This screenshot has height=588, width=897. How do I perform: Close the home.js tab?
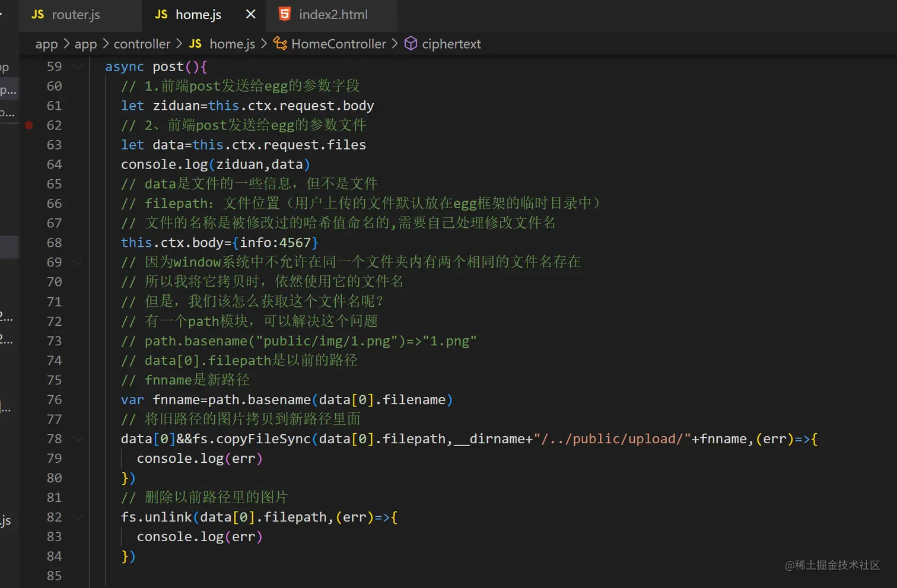251,14
